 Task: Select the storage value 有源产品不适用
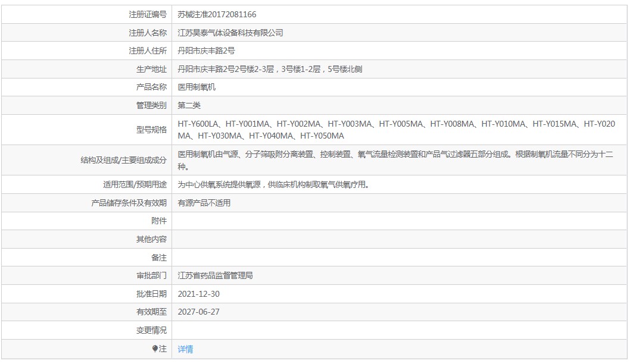point(204,203)
